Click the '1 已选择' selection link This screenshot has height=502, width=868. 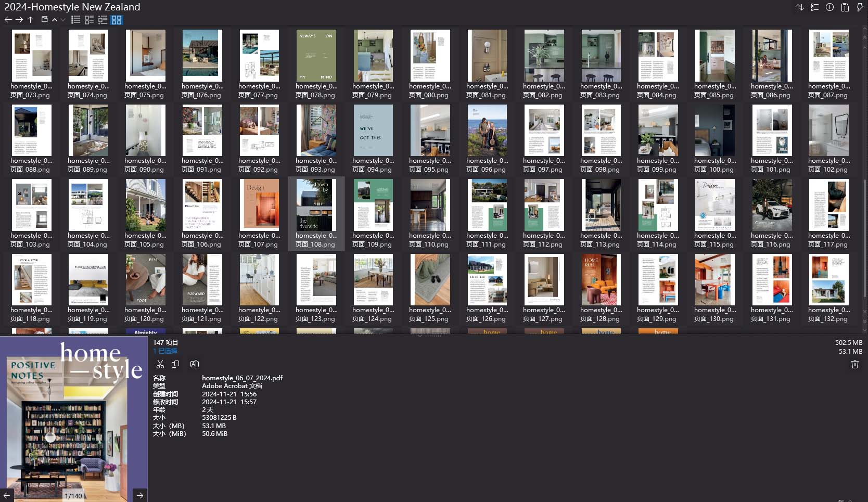tap(165, 351)
